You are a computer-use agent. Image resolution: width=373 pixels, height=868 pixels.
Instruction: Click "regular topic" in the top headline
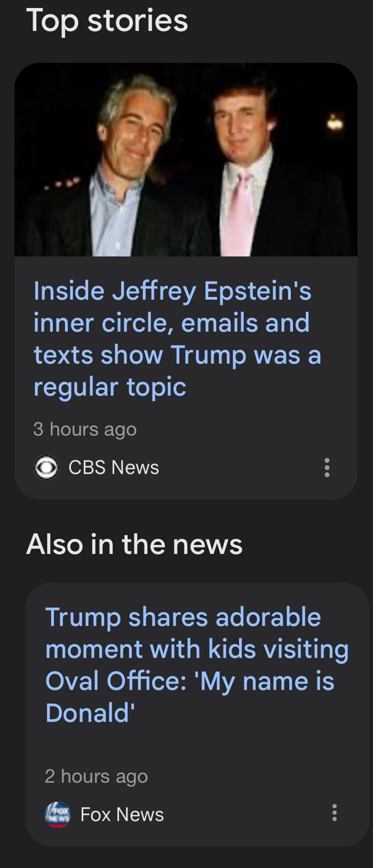pyautogui.click(x=110, y=387)
